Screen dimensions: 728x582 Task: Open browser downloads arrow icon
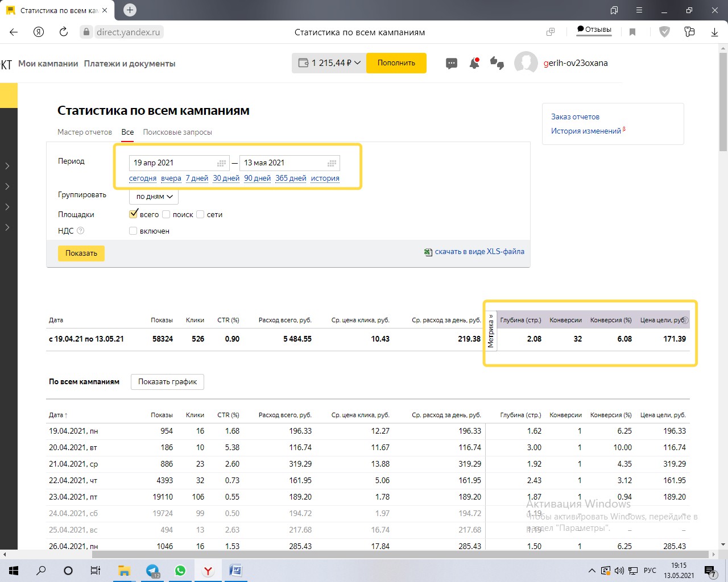tap(714, 32)
